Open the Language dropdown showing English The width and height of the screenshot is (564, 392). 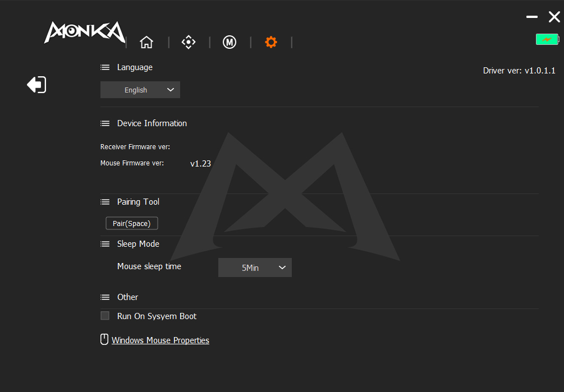click(x=140, y=90)
